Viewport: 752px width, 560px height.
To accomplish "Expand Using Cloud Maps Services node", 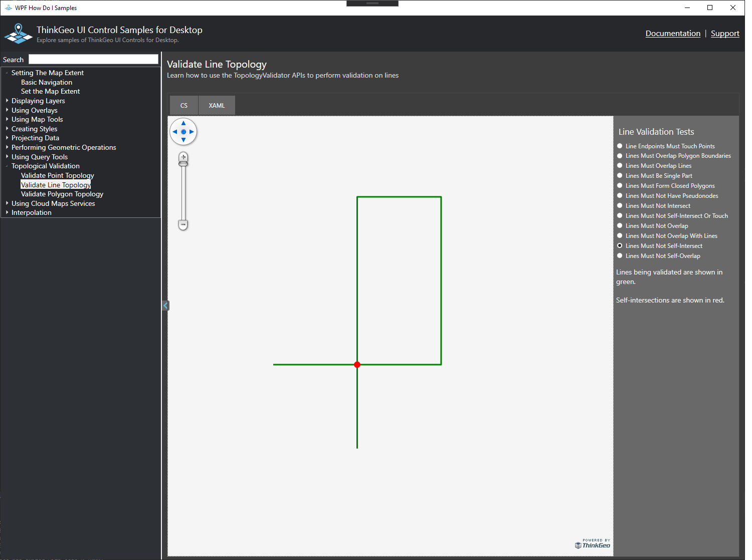I will 7,203.
